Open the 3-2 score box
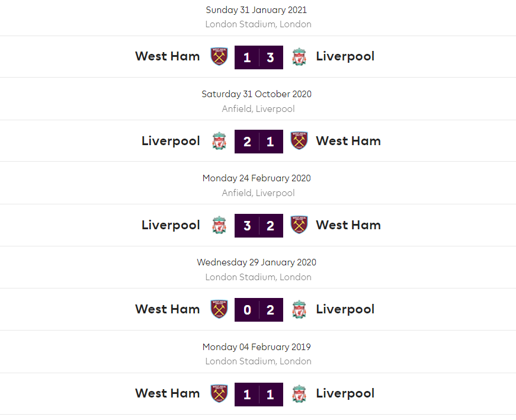This screenshot has height=420, width=516. click(x=259, y=226)
